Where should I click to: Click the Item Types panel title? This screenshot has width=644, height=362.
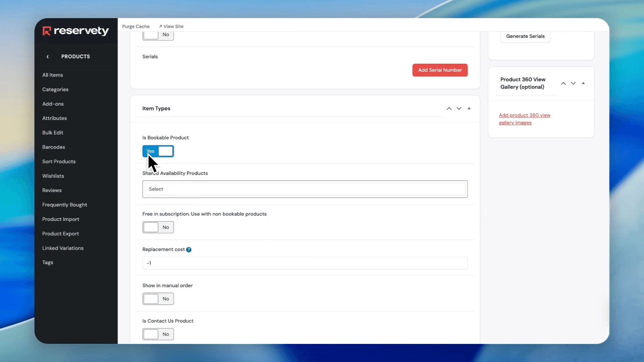(x=156, y=109)
